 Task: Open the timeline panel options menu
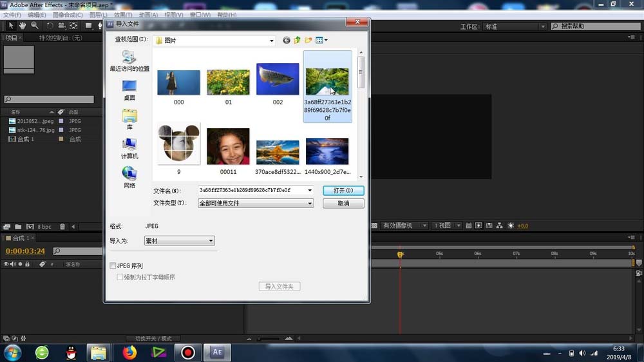pyautogui.click(x=631, y=237)
